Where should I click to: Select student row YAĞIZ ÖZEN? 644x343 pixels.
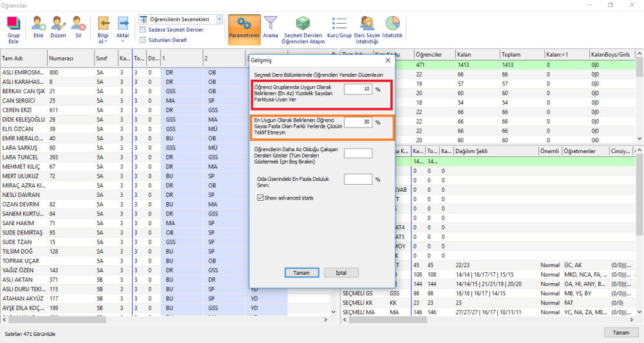point(123,270)
